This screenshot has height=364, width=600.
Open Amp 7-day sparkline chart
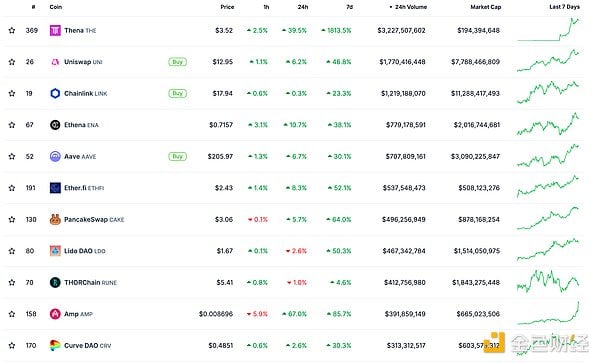coord(548,312)
